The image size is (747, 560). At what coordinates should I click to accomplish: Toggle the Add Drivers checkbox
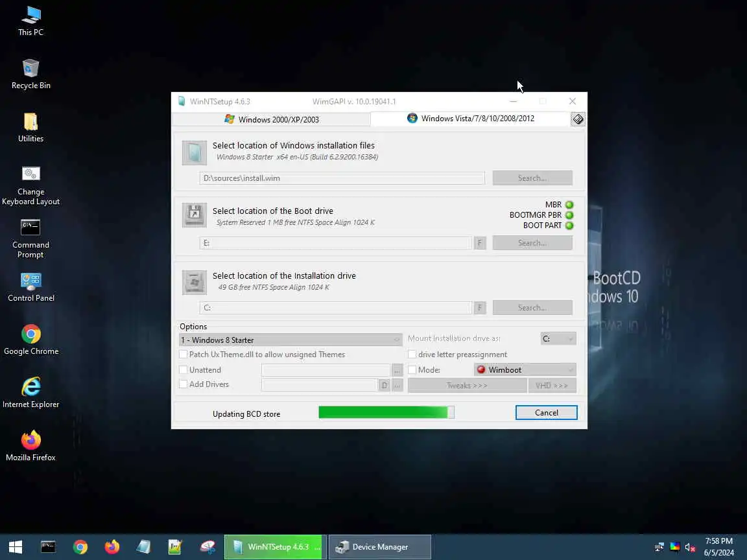coord(184,384)
